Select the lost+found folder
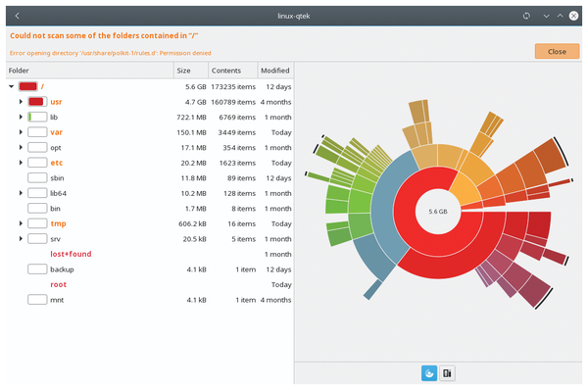 pos(71,254)
